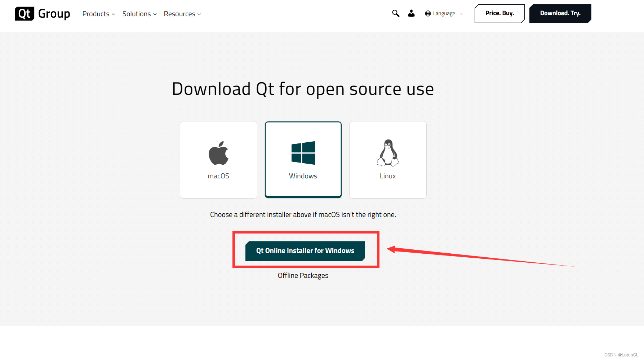Click the search magnifier icon
This screenshot has width=644, height=360.
coord(395,13)
